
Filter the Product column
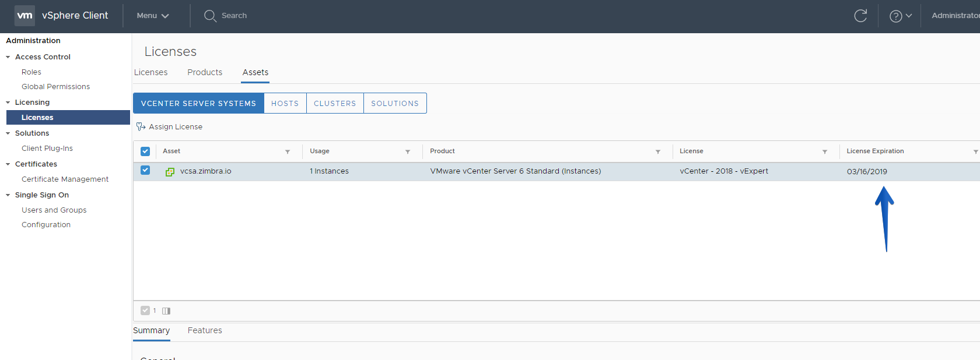(x=658, y=151)
